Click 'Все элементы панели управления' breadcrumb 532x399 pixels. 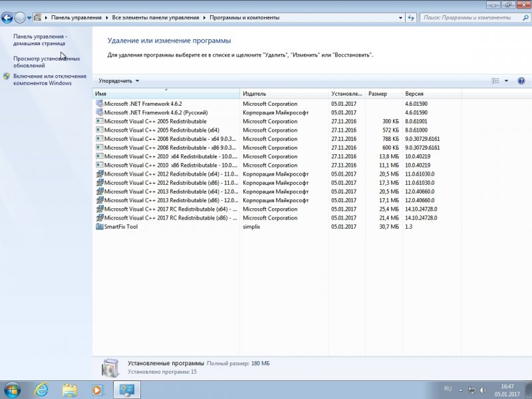[156, 18]
